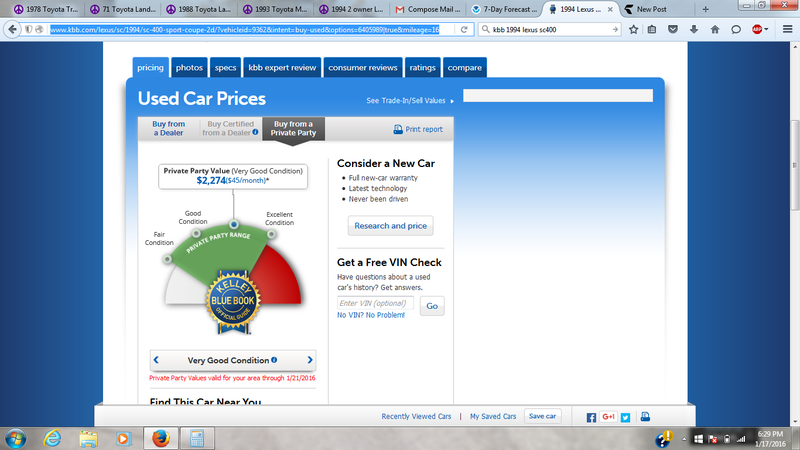Image resolution: width=800 pixels, height=450 pixels.
Task: Open the Adblock Plus icon menu
Action: pos(760,30)
